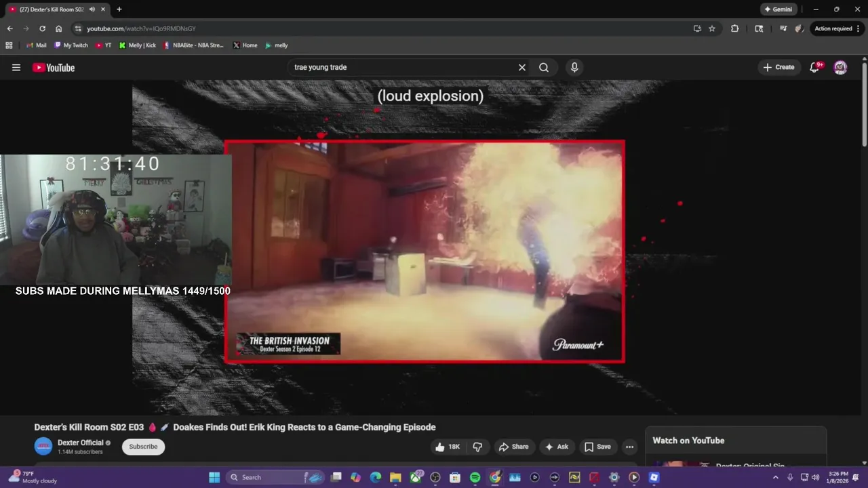Open Melly | Kick bookmark
Screen dimensions: 868x488
click(x=137, y=45)
